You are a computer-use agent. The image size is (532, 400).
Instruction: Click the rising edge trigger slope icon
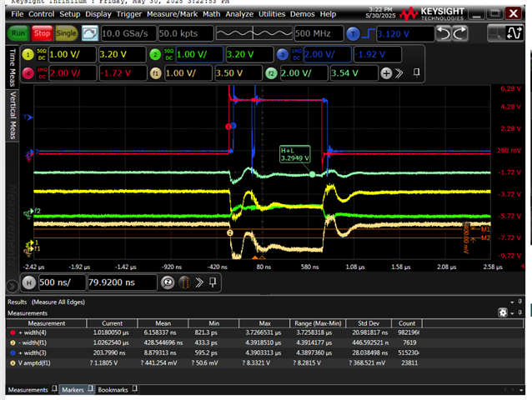click(368, 34)
